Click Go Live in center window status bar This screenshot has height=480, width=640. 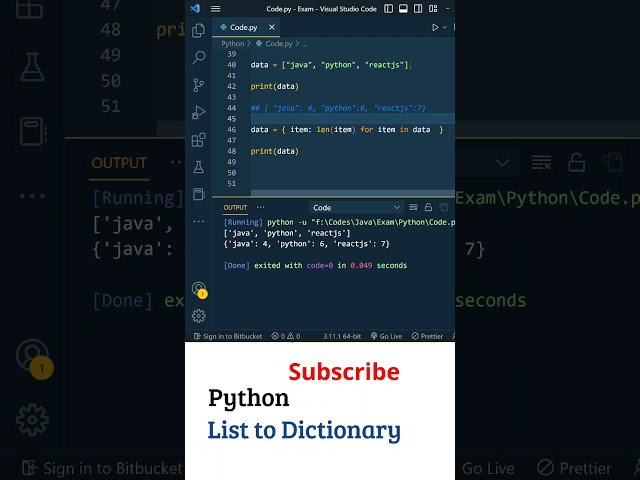[387, 336]
